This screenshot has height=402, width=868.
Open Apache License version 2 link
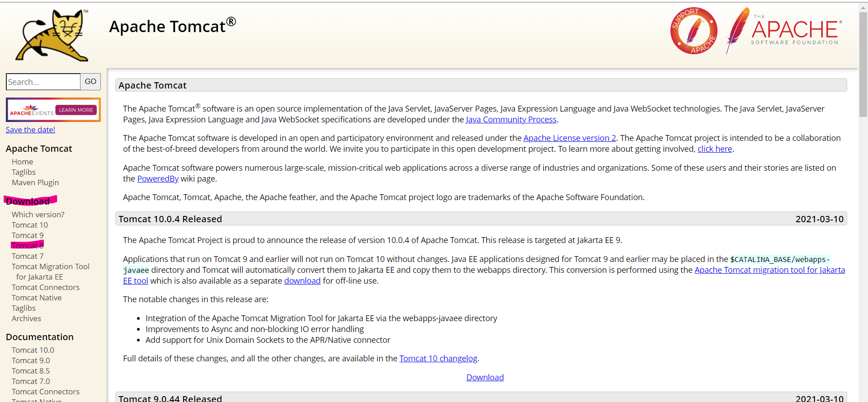click(570, 138)
